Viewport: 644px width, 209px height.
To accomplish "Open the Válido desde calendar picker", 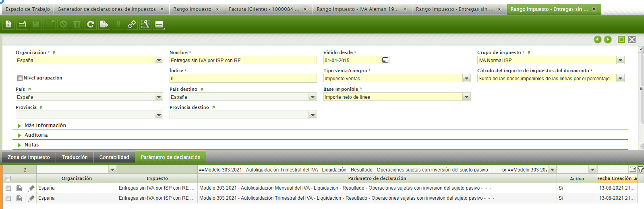I will pyautogui.click(x=385, y=60).
